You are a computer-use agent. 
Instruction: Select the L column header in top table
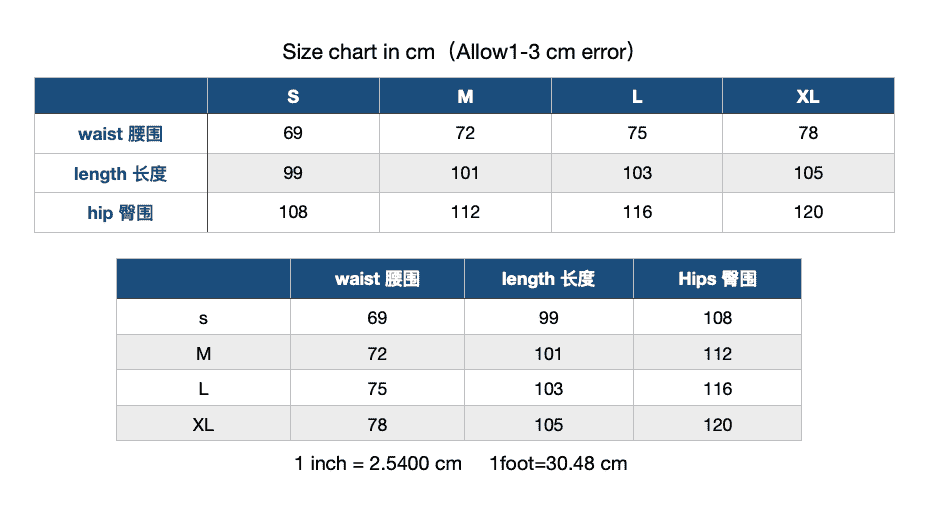click(637, 96)
